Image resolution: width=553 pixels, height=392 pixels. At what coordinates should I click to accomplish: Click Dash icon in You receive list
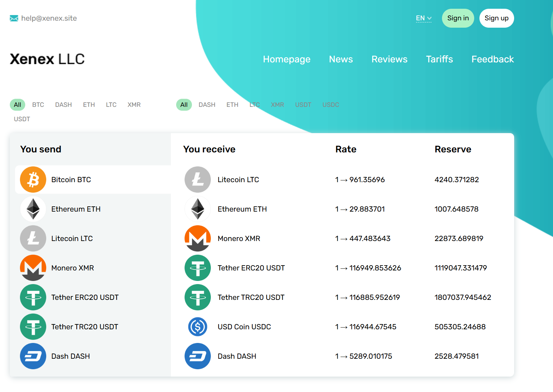[198, 356]
